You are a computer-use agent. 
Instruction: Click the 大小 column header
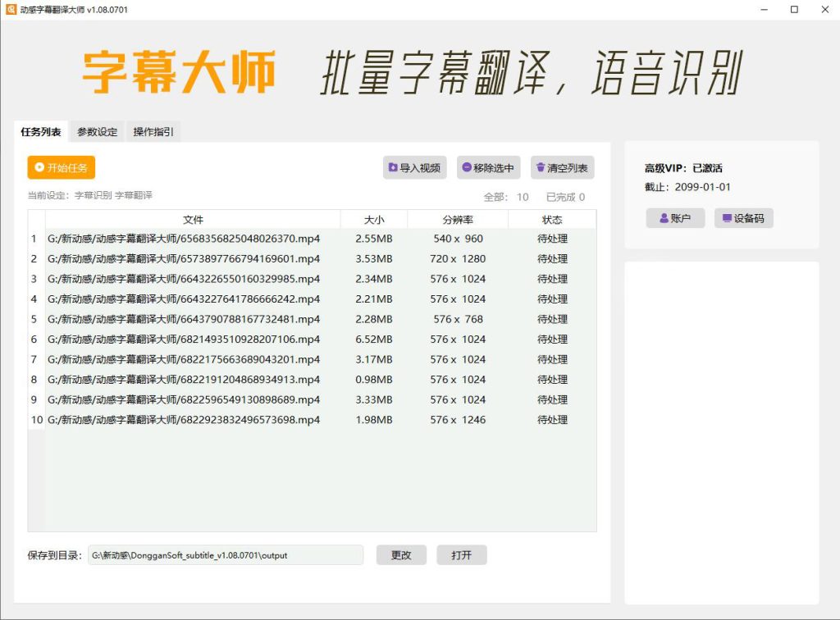[x=373, y=220]
